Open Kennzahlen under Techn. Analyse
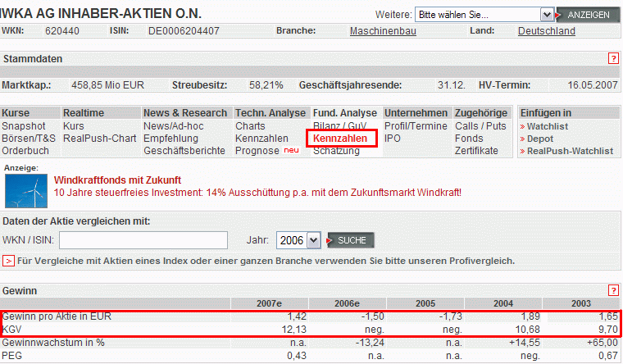 [261, 139]
